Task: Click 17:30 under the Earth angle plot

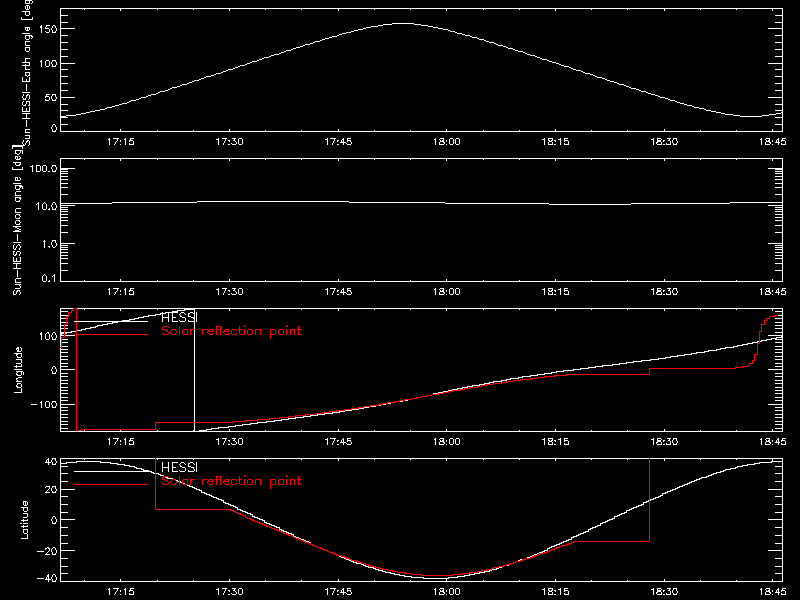Action: (x=230, y=142)
